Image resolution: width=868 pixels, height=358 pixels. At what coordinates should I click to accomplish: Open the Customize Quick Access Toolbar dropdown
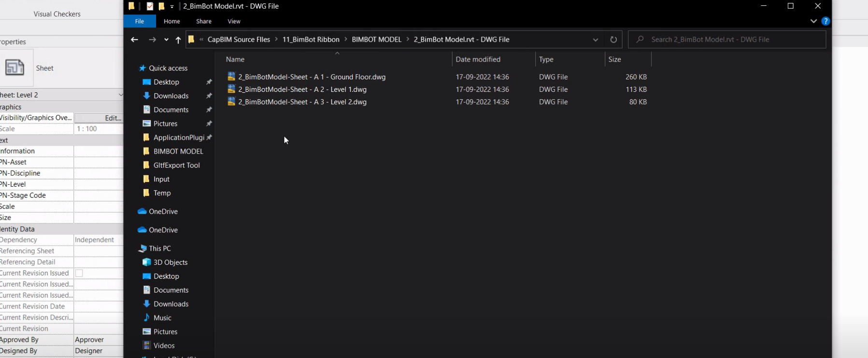tap(172, 7)
